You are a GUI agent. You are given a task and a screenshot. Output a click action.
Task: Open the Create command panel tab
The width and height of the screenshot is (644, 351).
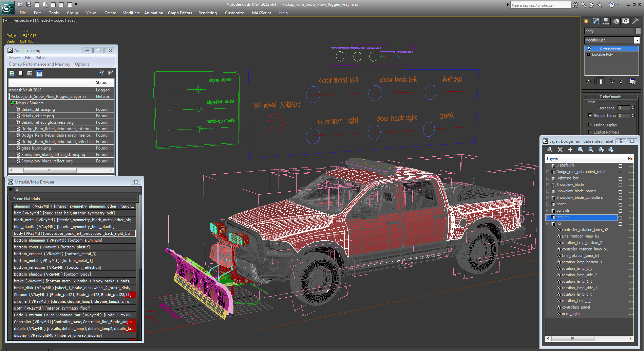point(586,21)
